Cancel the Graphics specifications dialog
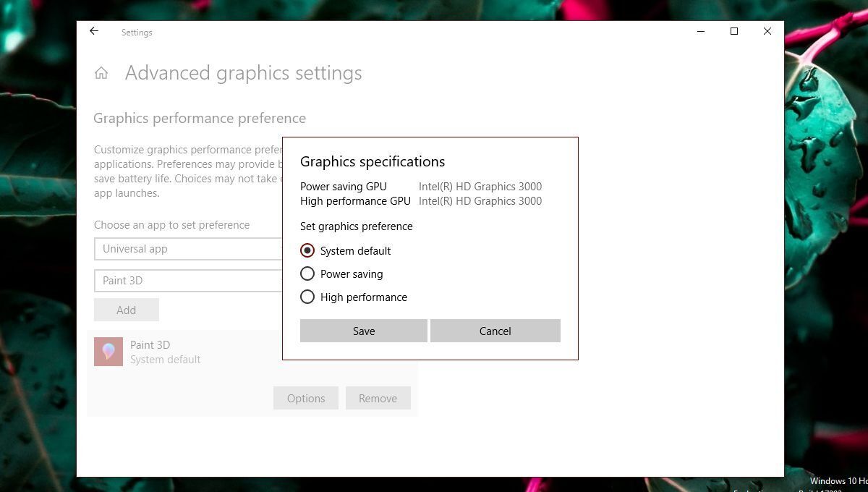This screenshot has height=492, width=868. pos(495,331)
